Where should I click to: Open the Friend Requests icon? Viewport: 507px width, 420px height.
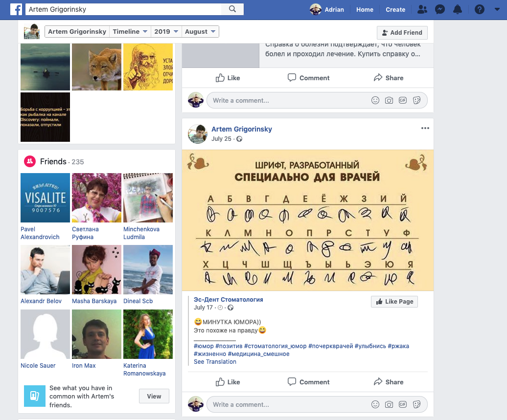(422, 9)
